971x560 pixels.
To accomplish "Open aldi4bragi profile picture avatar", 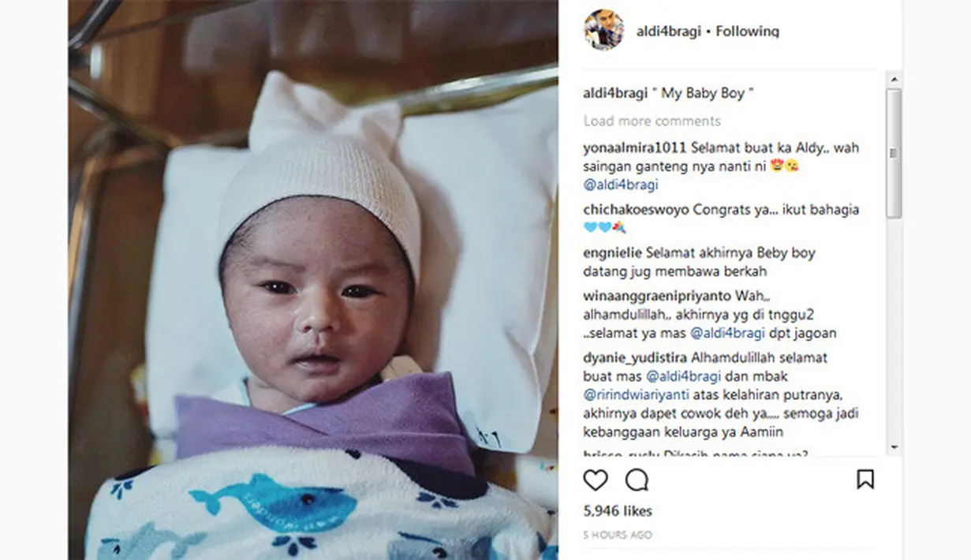I will click(x=603, y=31).
